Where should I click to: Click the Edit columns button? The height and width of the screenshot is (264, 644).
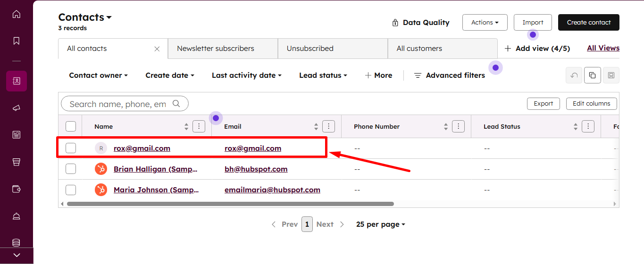click(x=592, y=104)
